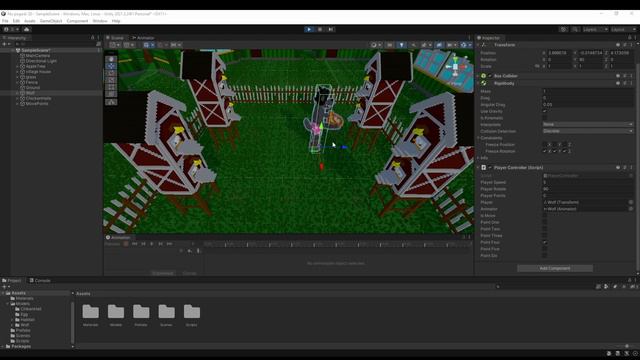Select the Scale tool in Scene tools
This screenshot has width=640, height=360.
111,80
